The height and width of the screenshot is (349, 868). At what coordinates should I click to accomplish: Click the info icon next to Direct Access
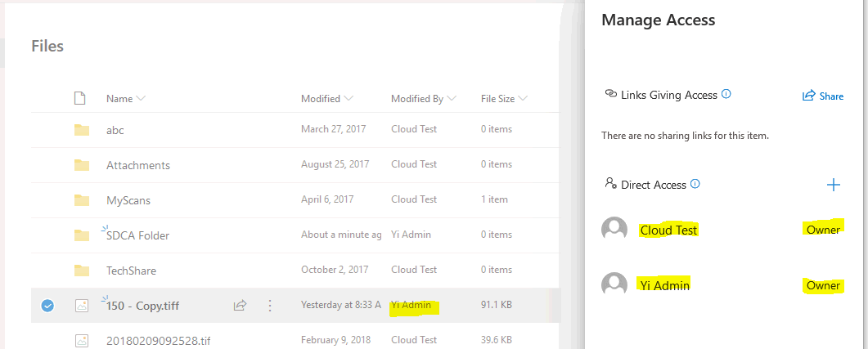tap(695, 184)
